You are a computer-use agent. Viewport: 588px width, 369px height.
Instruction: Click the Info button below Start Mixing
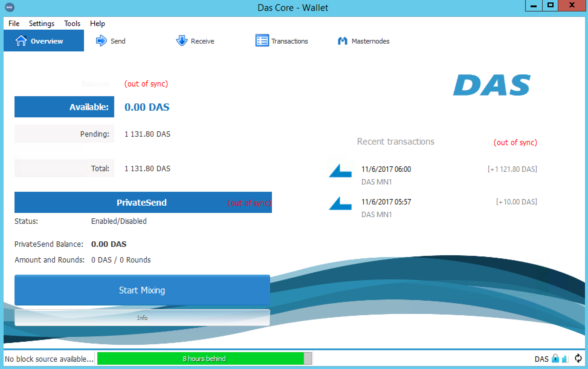(142, 318)
